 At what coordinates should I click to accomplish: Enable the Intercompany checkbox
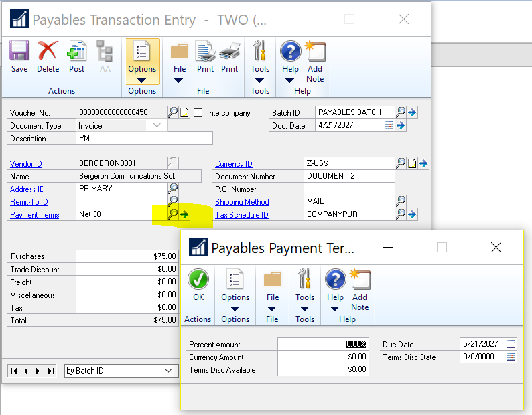coord(198,112)
